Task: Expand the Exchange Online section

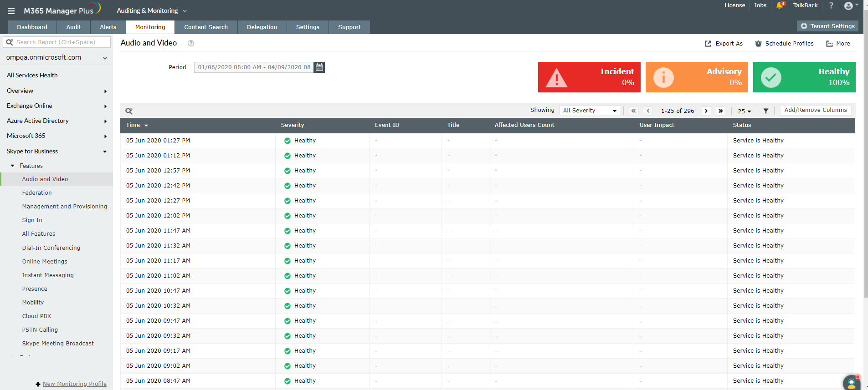Action: [56, 106]
